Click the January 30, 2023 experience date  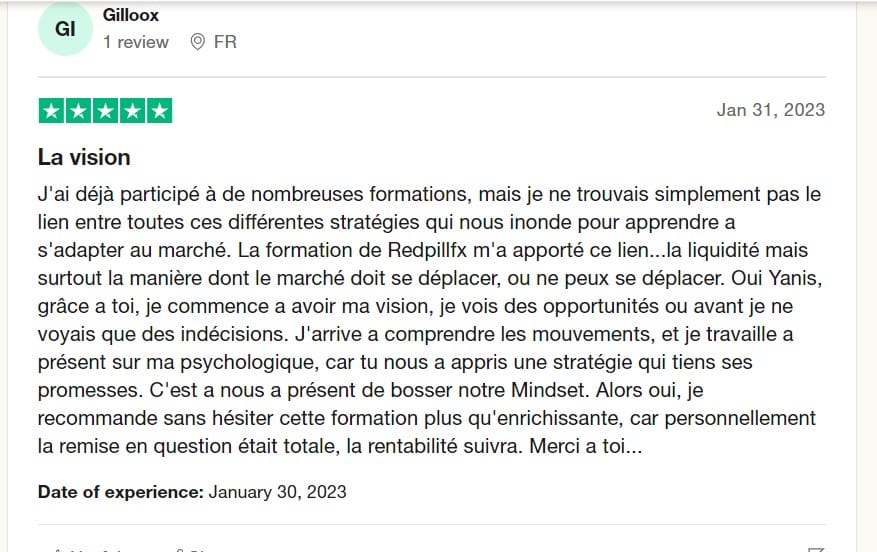point(278,492)
